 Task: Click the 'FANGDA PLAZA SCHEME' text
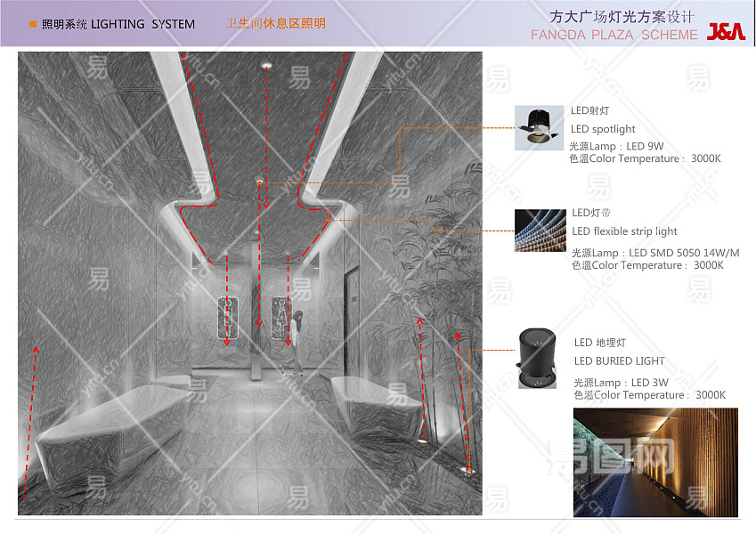click(614, 35)
